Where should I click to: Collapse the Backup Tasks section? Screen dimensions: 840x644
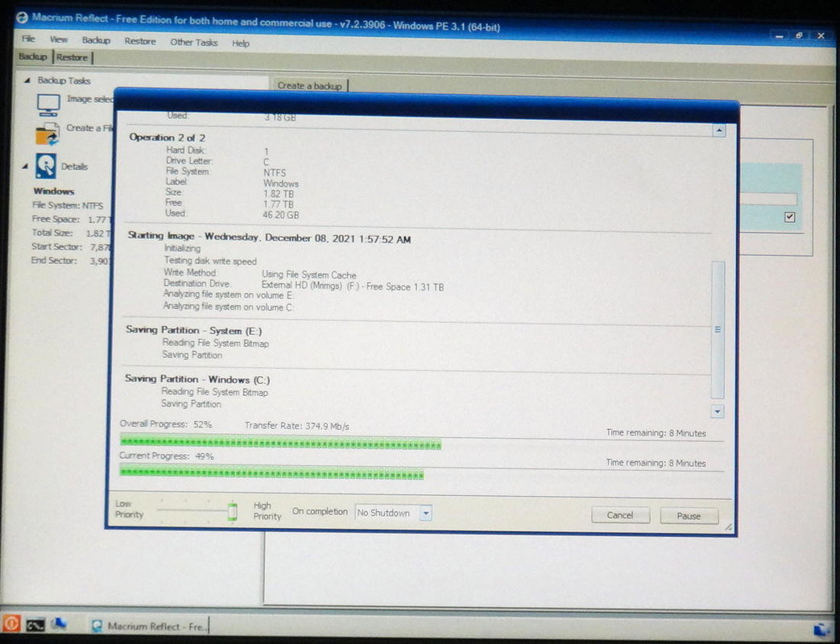pyautogui.click(x=27, y=80)
